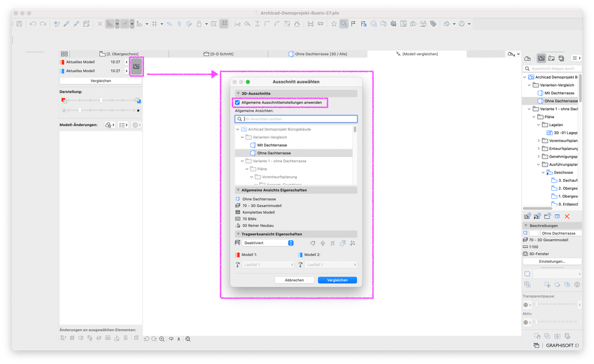
Task: Open the Deaktiviert dropdown
Action: click(268, 243)
